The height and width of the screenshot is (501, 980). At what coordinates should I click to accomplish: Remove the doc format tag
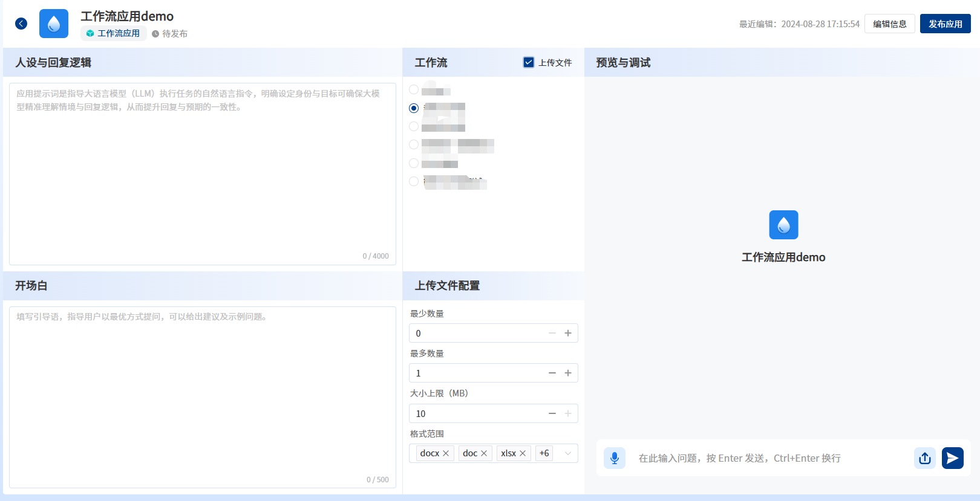point(484,453)
